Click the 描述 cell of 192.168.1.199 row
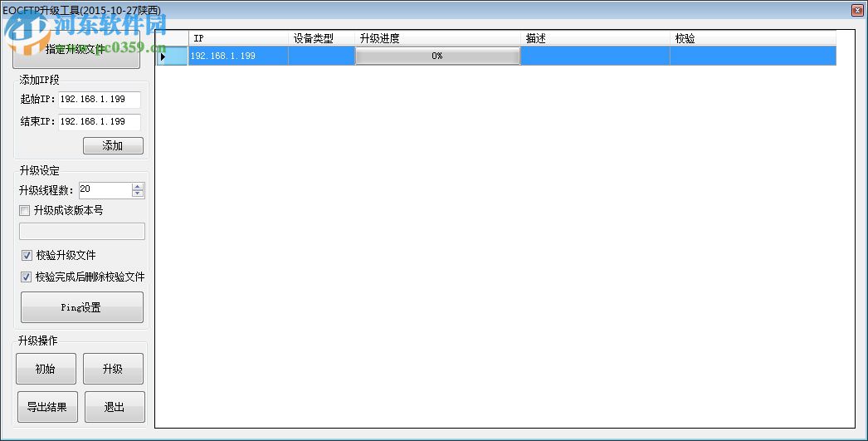The image size is (868, 441). pos(595,56)
